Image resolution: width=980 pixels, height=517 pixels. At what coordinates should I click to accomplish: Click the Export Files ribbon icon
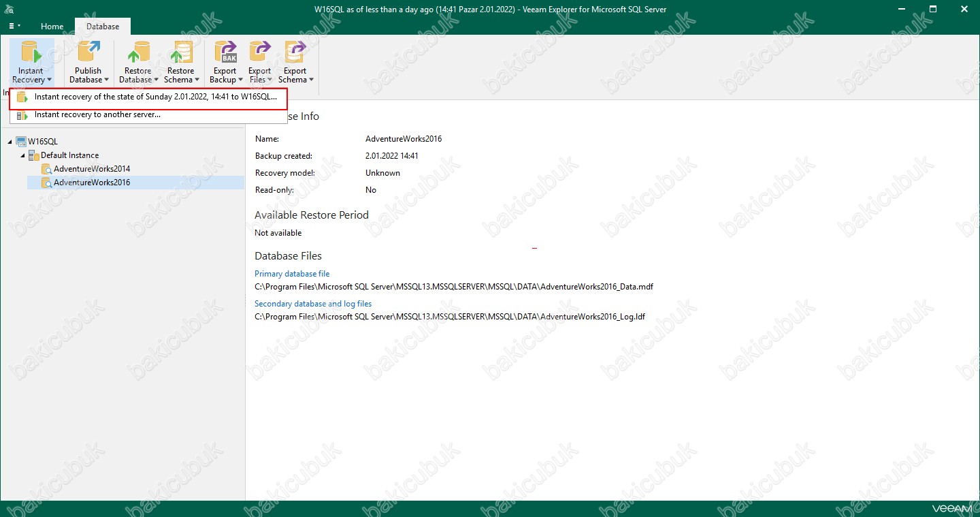click(x=259, y=52)
